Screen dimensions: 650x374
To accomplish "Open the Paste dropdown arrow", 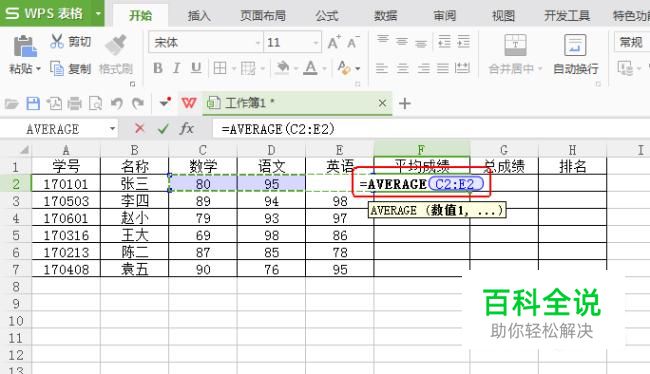I will coord(39,68).
